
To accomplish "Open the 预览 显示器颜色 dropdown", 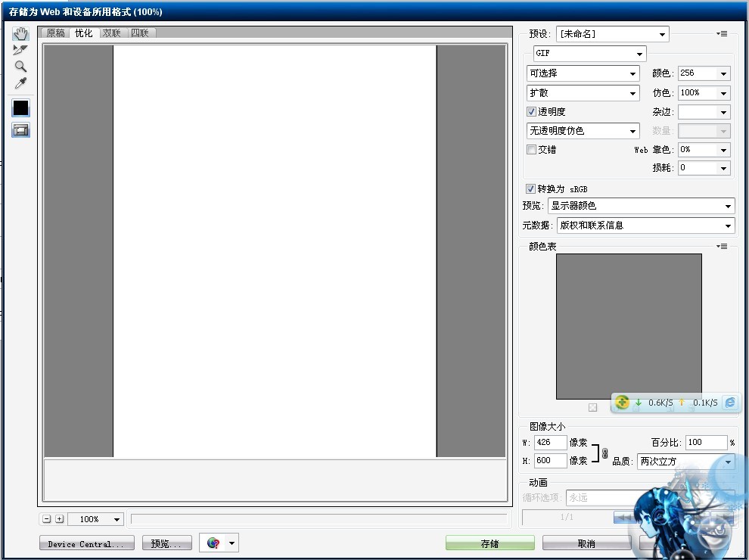I will click(641, 206).
